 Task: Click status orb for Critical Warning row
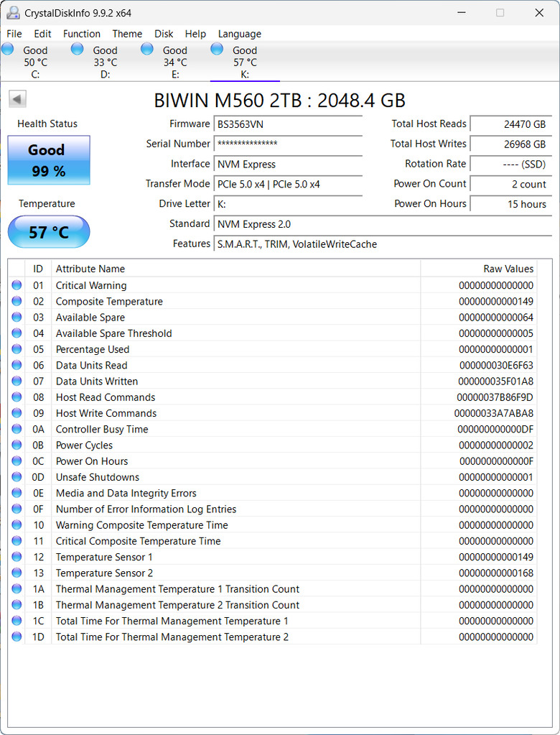[17, 285]
